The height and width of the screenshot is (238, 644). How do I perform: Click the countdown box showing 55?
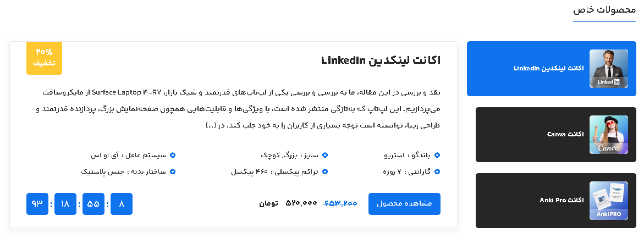(x=93, y=204)
